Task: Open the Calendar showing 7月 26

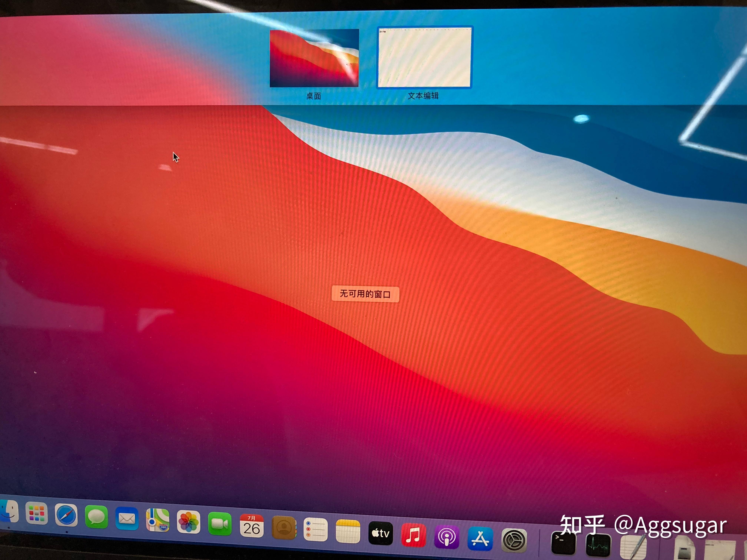Action: pos(252,526)
